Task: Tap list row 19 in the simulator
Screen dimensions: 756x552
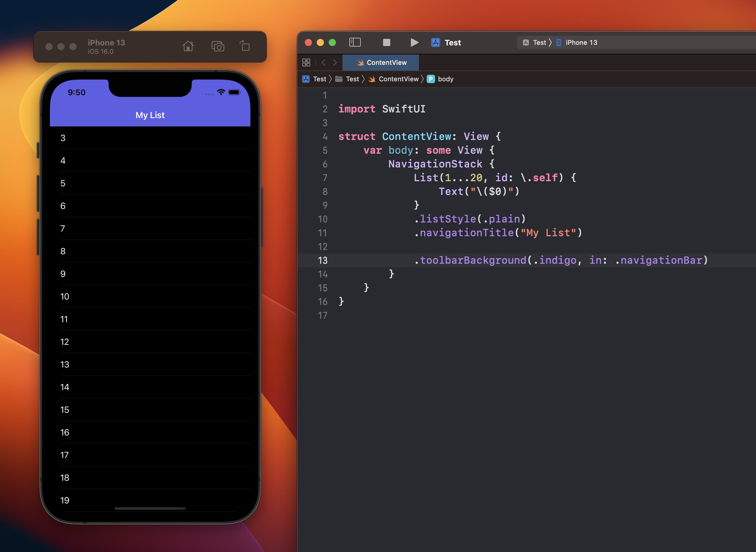Action: tap(150, 500)
